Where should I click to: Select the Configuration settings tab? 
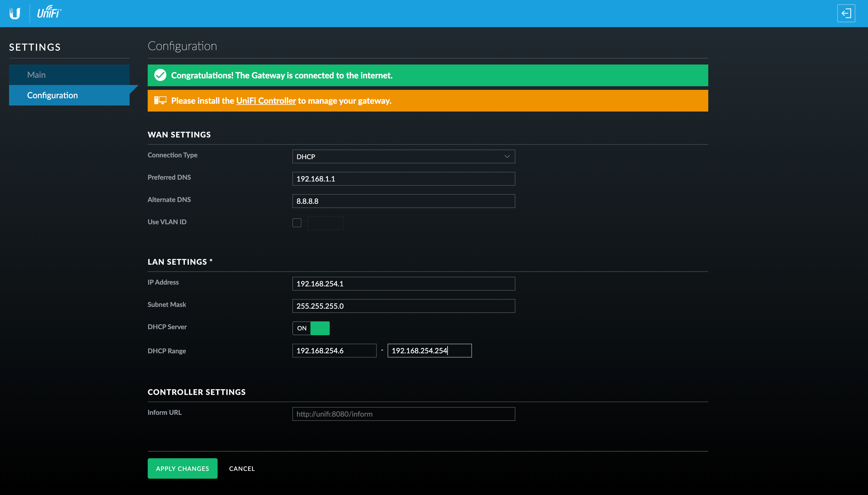[x=69, y=95]
